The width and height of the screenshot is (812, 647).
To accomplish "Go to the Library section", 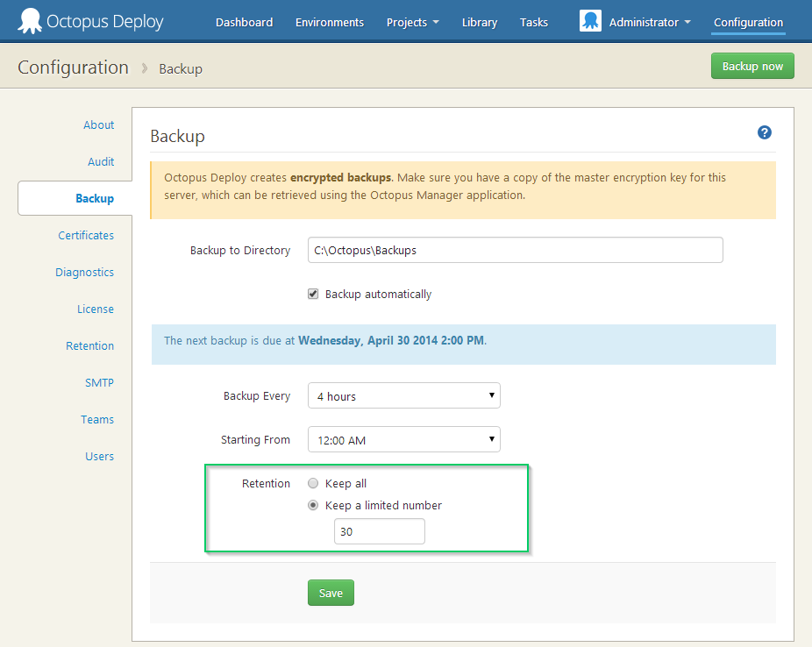I will (x=479, y=22).
